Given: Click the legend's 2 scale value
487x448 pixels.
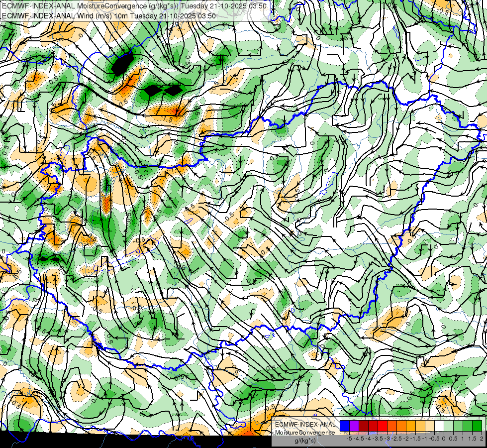Looking at the screenshot, I should (x=482, y=439).
